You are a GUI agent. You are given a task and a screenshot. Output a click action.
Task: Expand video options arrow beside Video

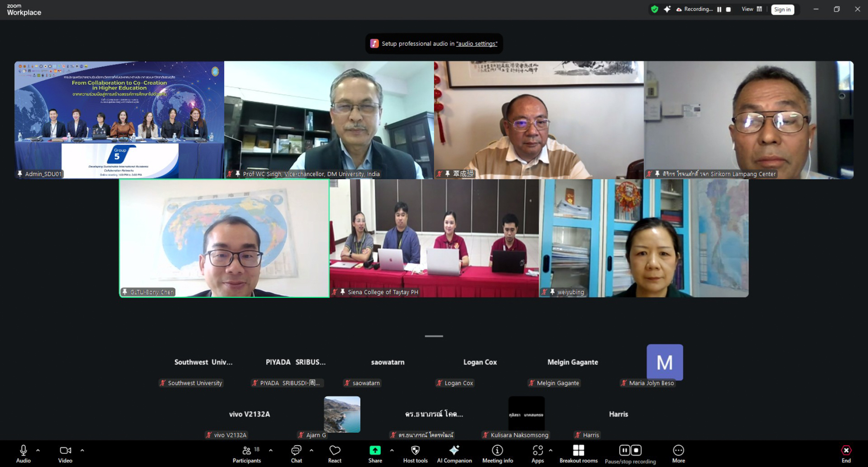tap(82, 450)
